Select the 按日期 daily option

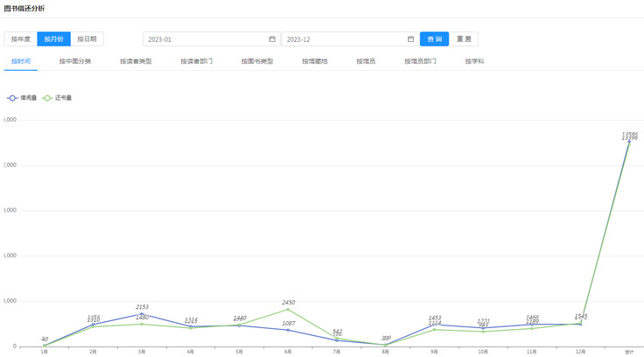pos(87,39)
